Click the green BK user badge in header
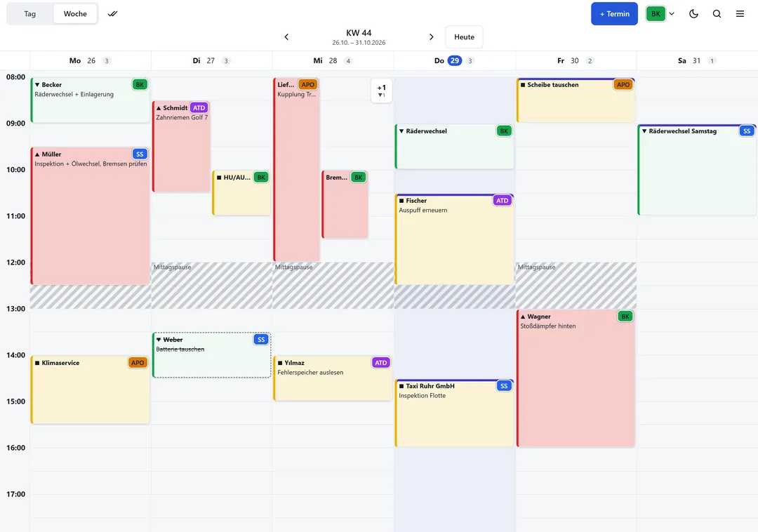The image size is (758, 532). 656,13
